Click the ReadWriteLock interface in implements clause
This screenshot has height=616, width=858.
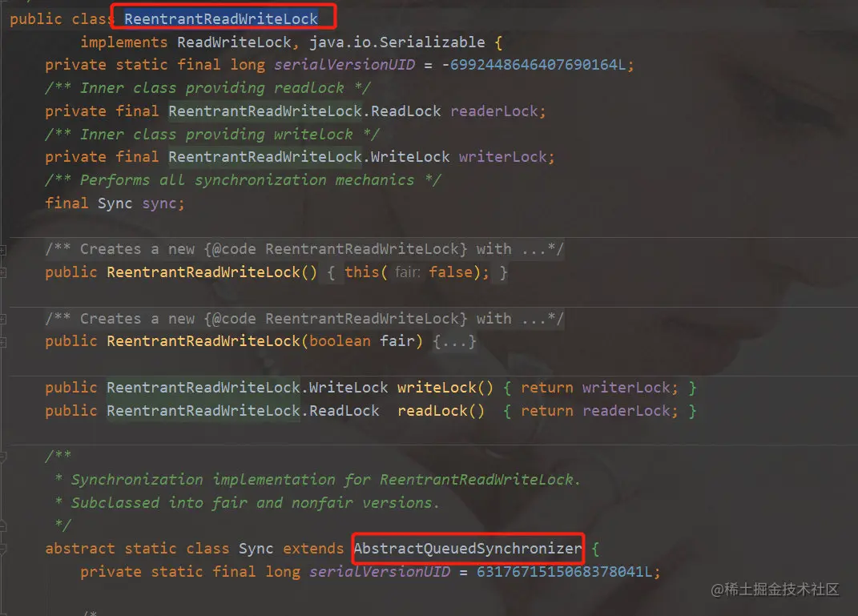pyautogui.click(x=234, y=42)
